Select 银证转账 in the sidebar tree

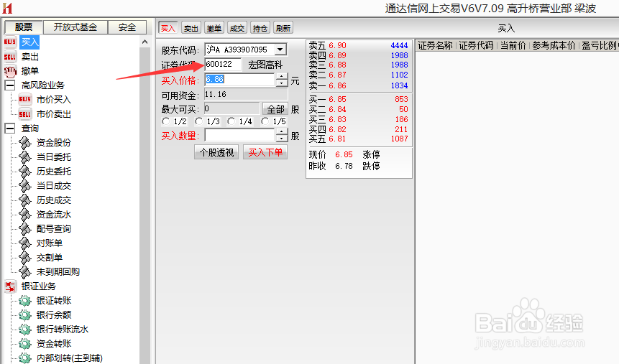tap(54, 301)
